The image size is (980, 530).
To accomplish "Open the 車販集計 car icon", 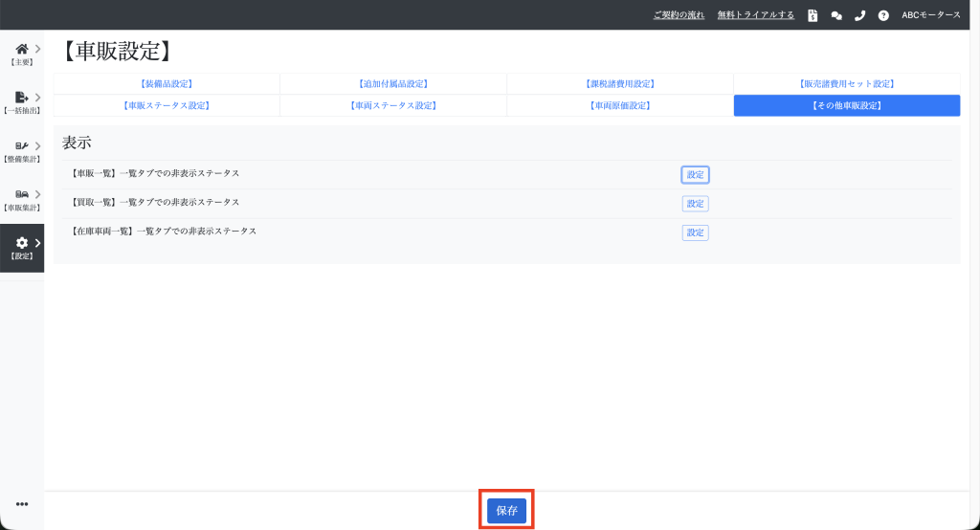I will pos(22,195).
